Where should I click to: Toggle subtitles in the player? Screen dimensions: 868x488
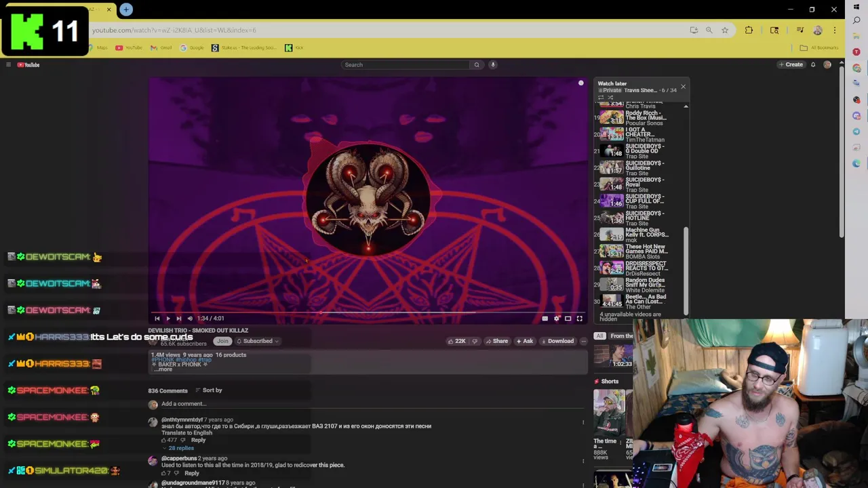[545, 319]
